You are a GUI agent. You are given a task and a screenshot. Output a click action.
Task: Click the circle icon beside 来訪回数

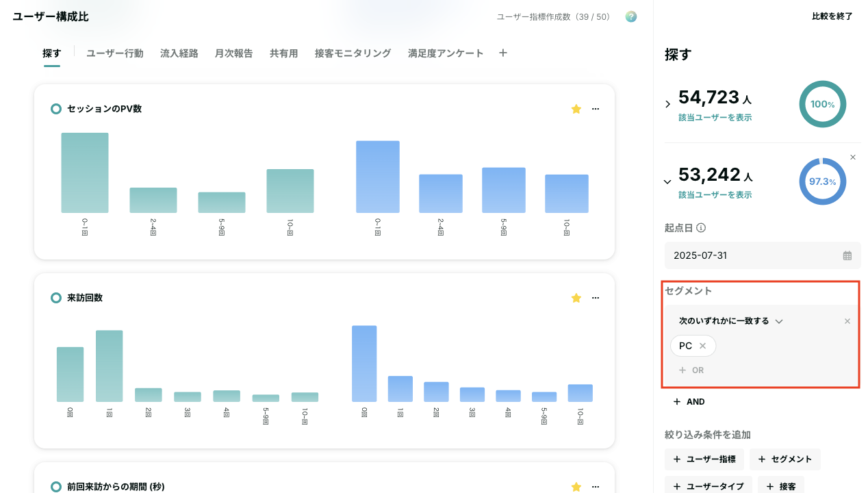pos(56,298)
